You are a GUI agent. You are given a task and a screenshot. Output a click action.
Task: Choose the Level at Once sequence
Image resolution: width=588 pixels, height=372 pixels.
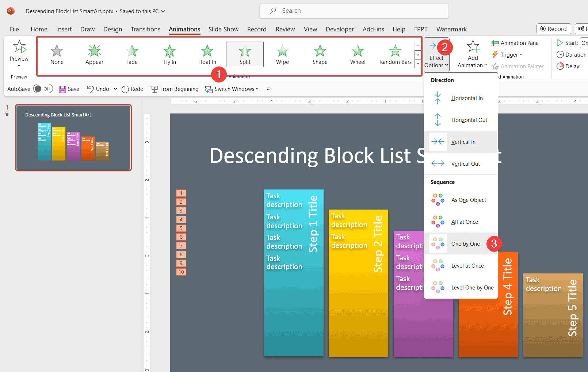click(467, 265)
